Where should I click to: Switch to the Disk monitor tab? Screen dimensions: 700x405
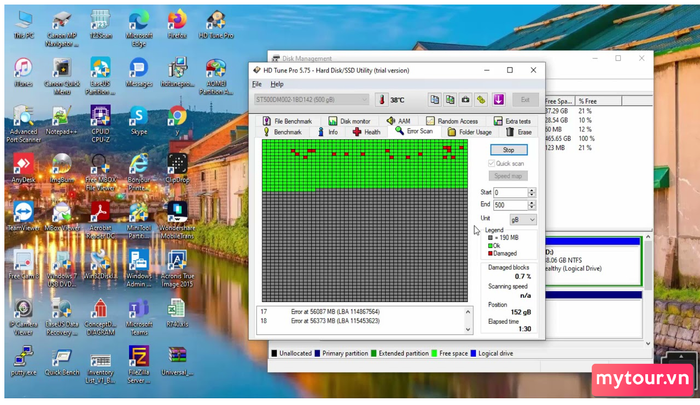click(x=349, y=121)
